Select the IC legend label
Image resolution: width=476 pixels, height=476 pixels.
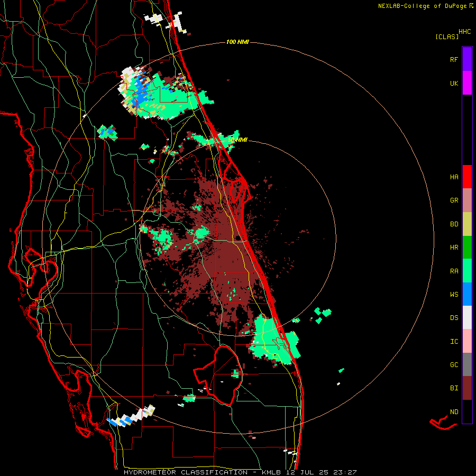tap(454, 341)
